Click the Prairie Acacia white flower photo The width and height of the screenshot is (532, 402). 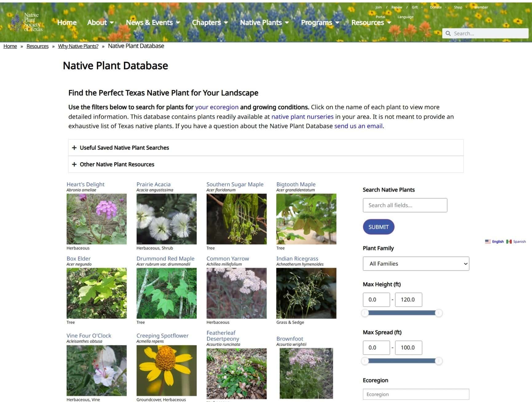166,219
